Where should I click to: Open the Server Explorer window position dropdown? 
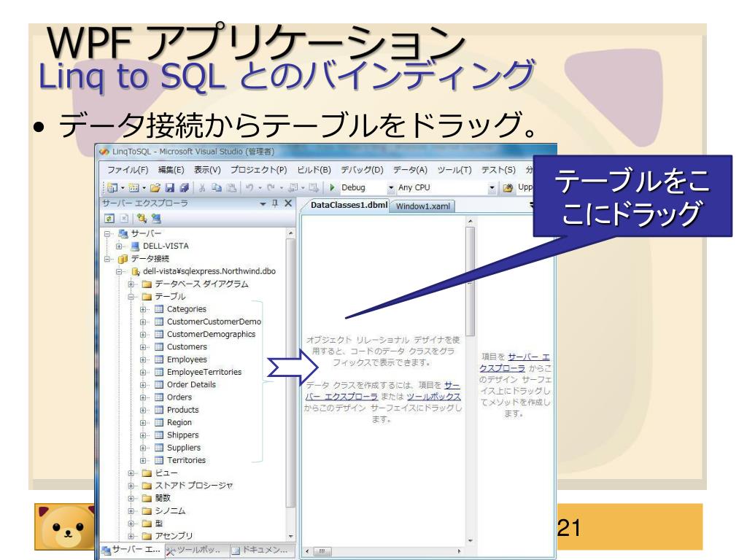pos(263,204)
